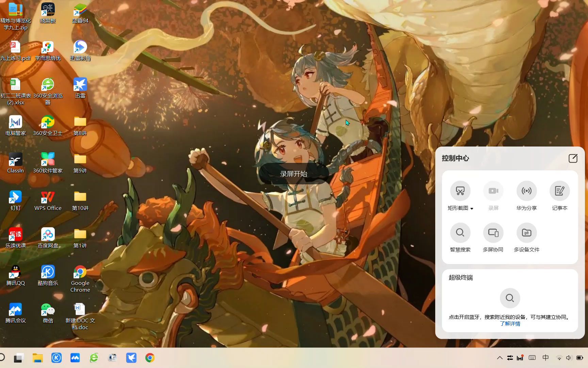Open File Explorer from the taskbar
This screenshot has width=588, height=368.
tap(37, 358)
